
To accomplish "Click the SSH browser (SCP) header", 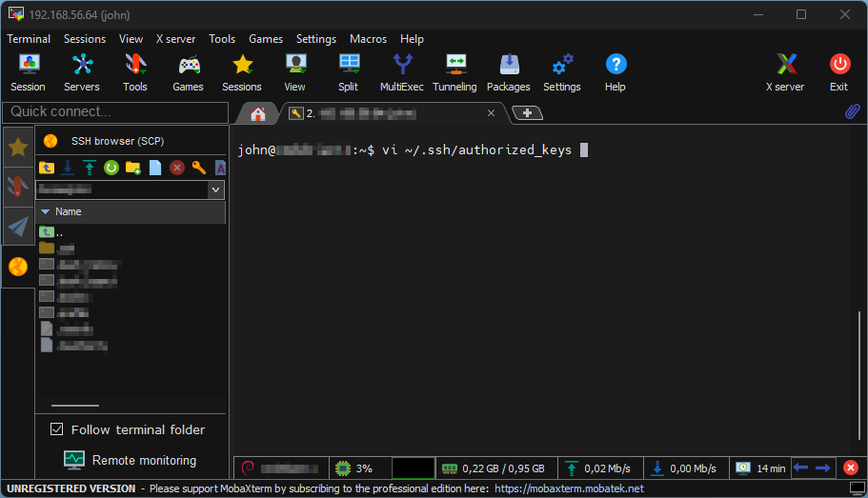I will pos(117,141).
